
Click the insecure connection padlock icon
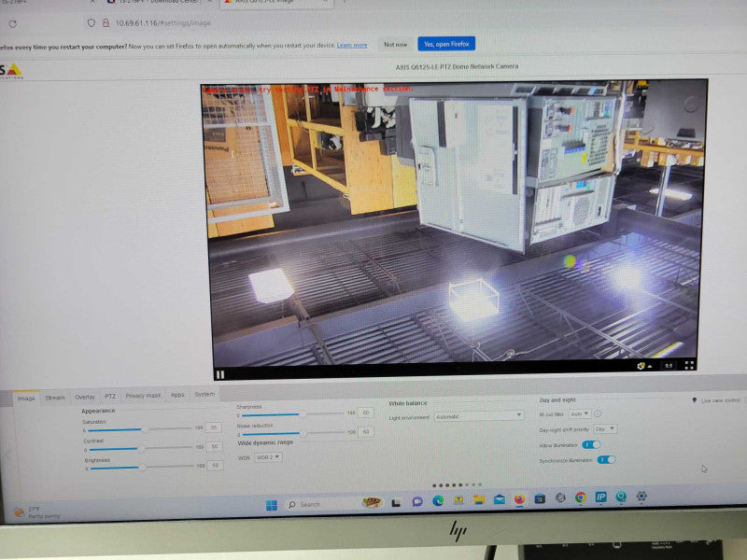pyautogui.click(x=106, y=22)
